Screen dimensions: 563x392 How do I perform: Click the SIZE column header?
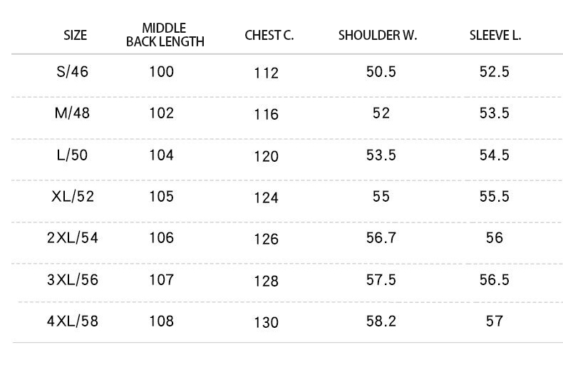[75, 35]
